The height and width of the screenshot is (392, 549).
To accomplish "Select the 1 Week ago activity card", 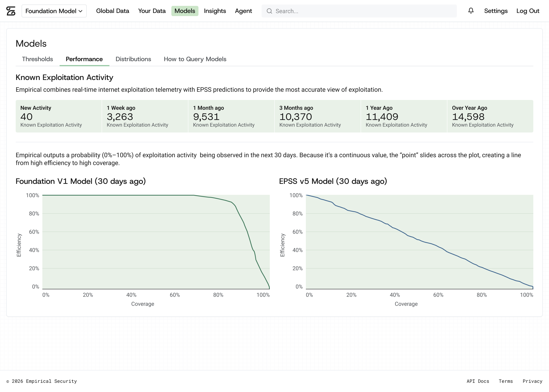I will point(145,116).
